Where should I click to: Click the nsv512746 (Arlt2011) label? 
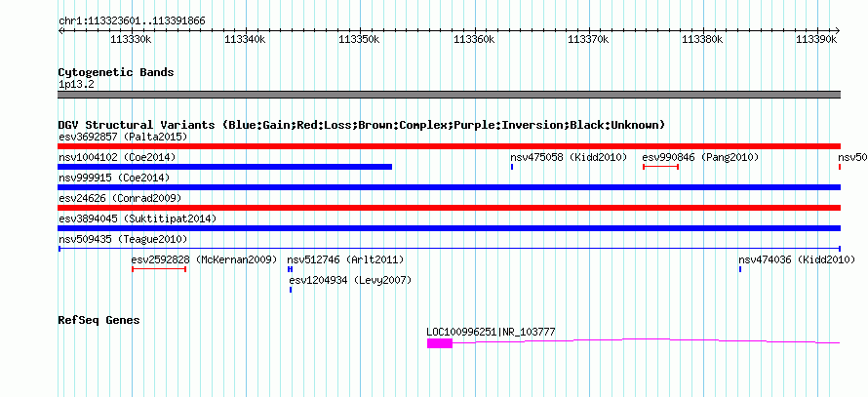tap(345, 259)
